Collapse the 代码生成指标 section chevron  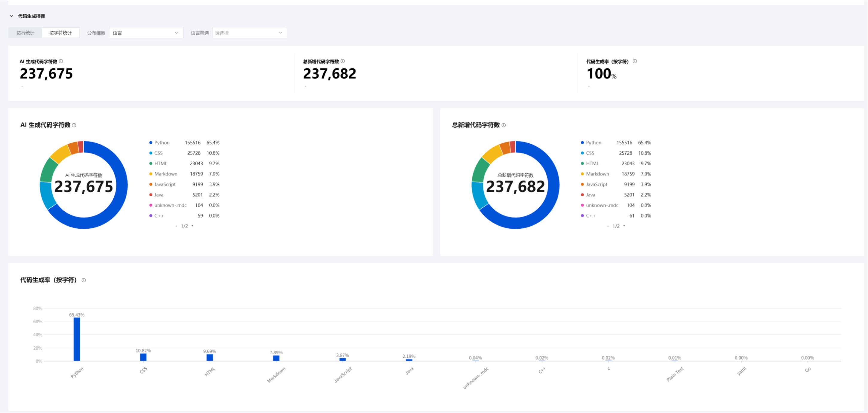(11, 16)
